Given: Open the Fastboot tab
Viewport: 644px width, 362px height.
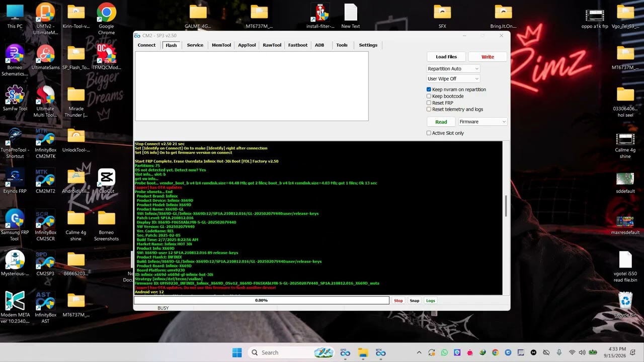Looking at the screenshot, I should [297, 45].
